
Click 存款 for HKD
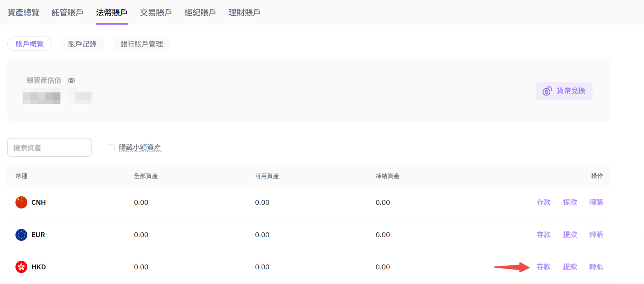coord(544,267)
